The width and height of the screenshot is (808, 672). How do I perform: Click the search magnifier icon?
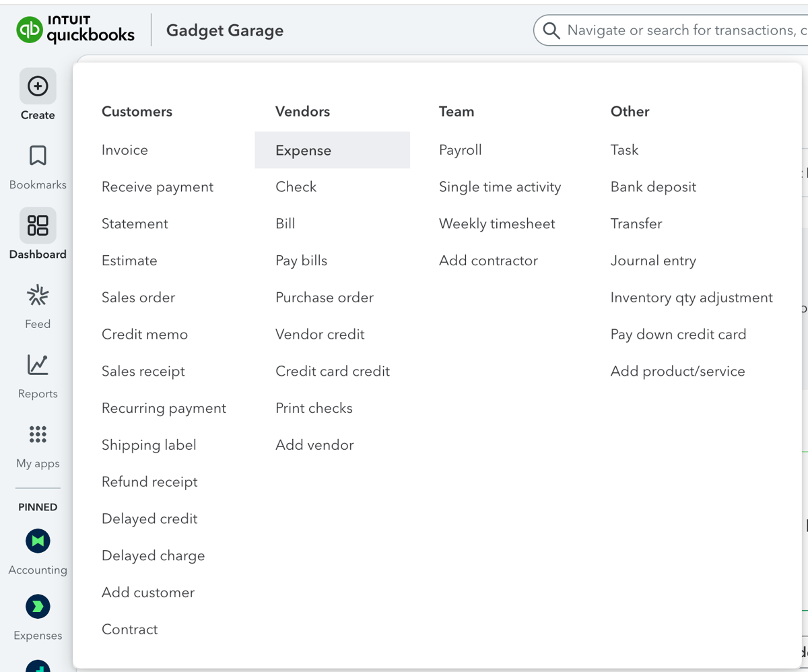pyautogui.click(x=551, y=30)
